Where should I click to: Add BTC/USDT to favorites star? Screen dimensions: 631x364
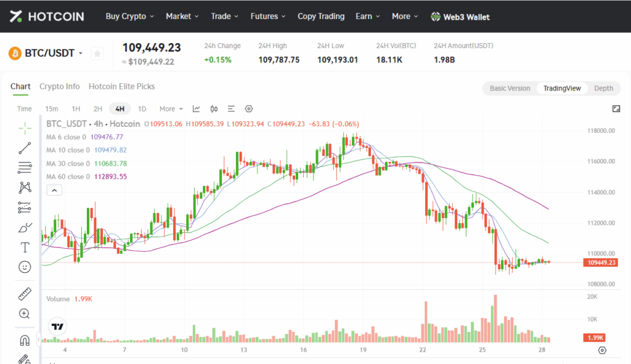(x=97, y=54)
